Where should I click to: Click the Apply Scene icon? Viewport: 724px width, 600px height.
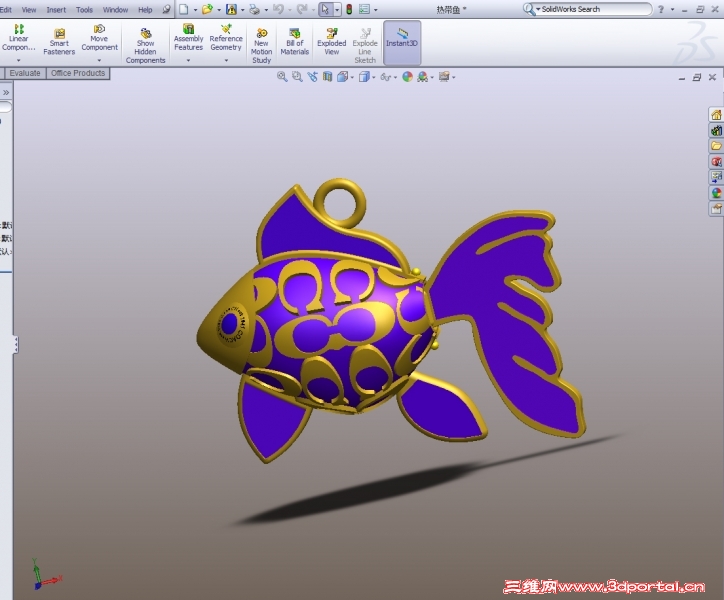[x=422, y=77]
